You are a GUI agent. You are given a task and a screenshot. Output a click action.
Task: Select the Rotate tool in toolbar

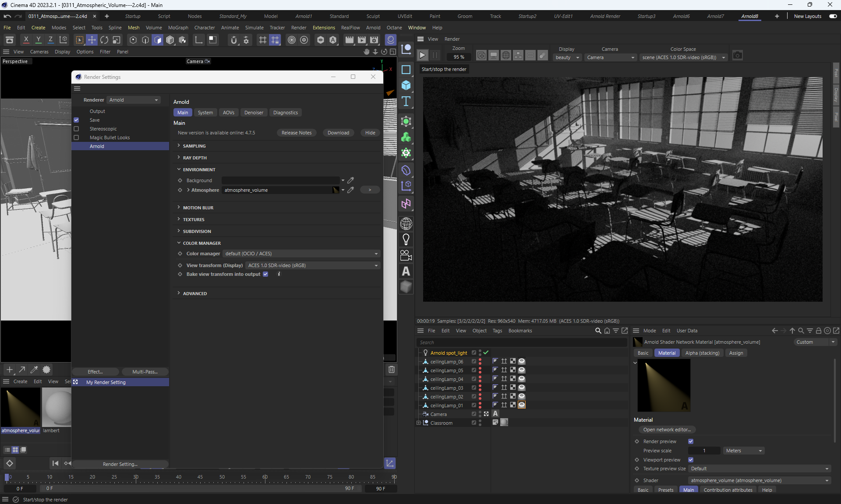[104, 40]
